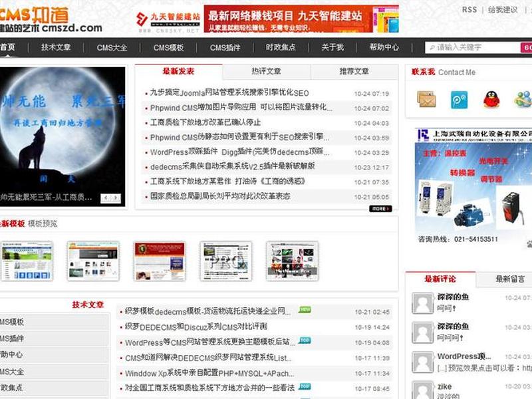Image resolution: width=532 pixels, height=399 pixels.
Task: Click the slideshow previous/next arrows control
Action: coord(110,198)
